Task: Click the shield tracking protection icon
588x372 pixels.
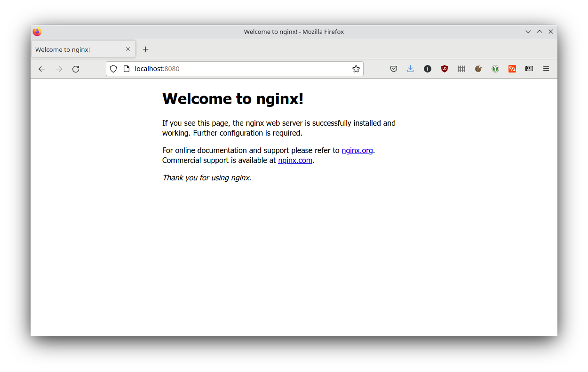Action: 113,69
